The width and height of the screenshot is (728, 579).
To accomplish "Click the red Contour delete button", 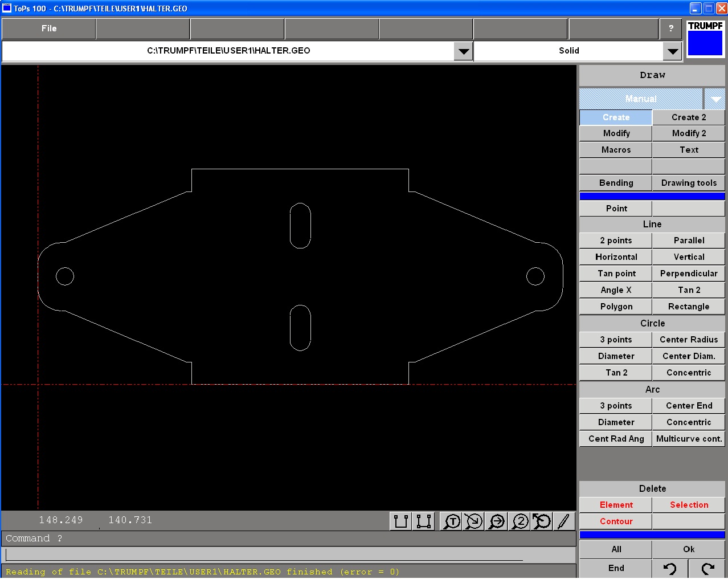I will pos(616,521).
